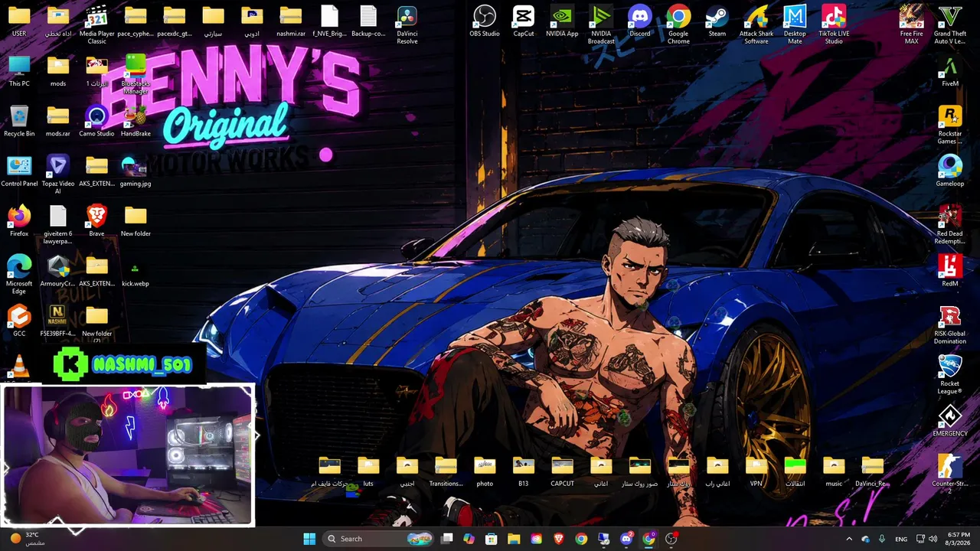Select the NVIDIA Broadcast desktop icon
Viewport: 980px width, 551px height.
click(601, 25)
